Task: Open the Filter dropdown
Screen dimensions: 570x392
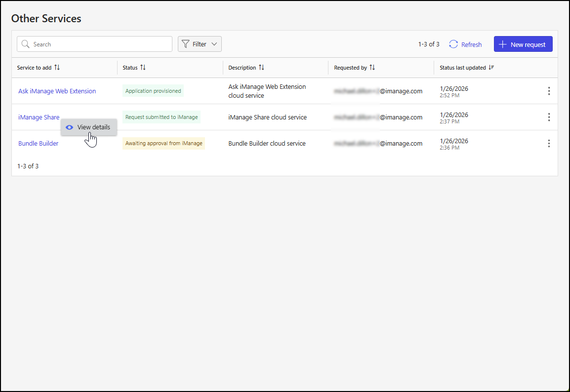Action: 200,44
